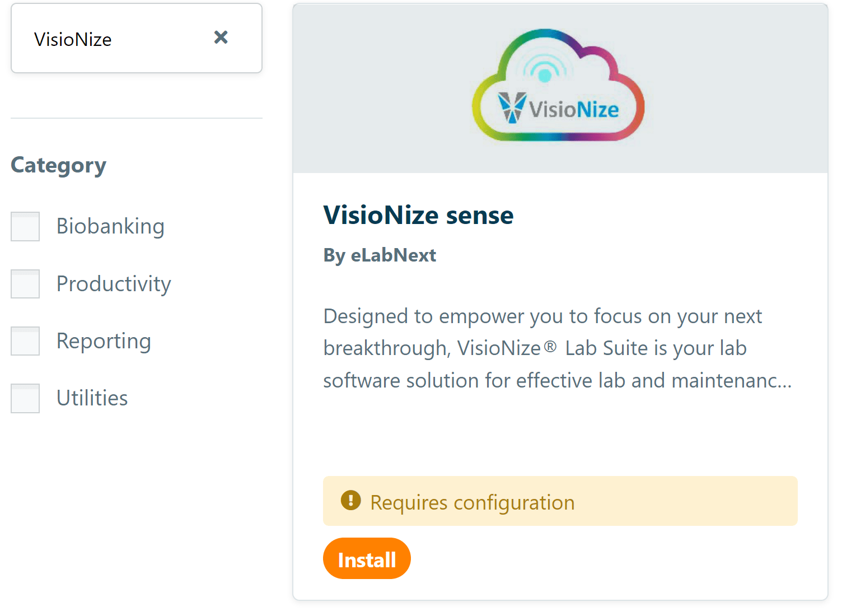This screenshot has height=616, width=842.
Task: Toggle the Biobanking filter off and on
Action: coord(25,226)
